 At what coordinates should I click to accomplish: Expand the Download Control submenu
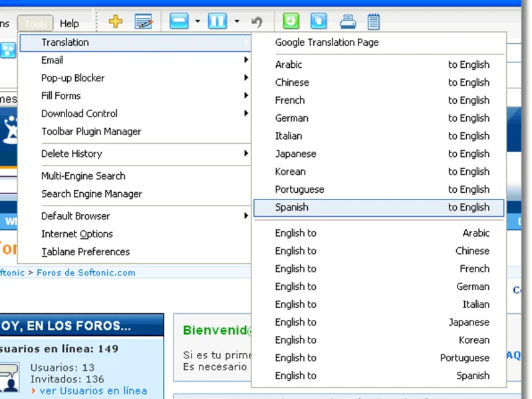pos(135,113)
